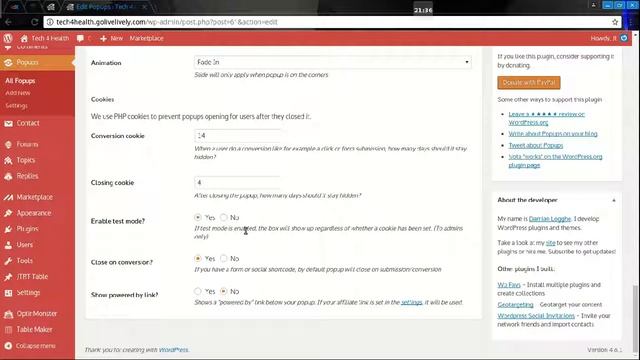Click the Settings sidebar icon
The width and height of the screenshot is (640, 360).
pyautogui.click(x=8, y=293)
